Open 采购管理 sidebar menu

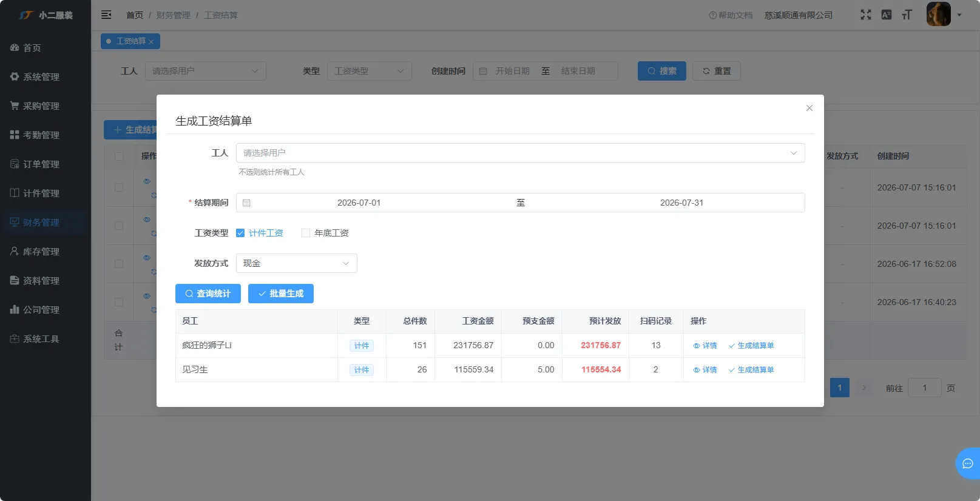point(46,106)
